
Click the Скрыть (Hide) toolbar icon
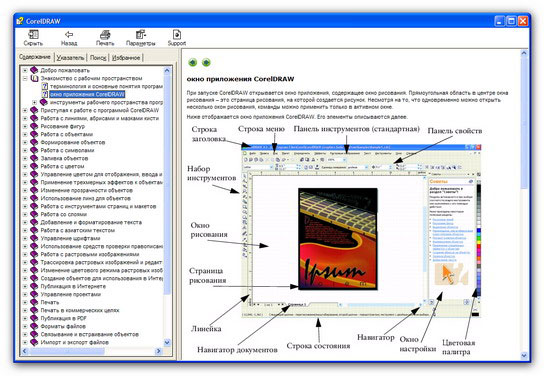(33, 35)
